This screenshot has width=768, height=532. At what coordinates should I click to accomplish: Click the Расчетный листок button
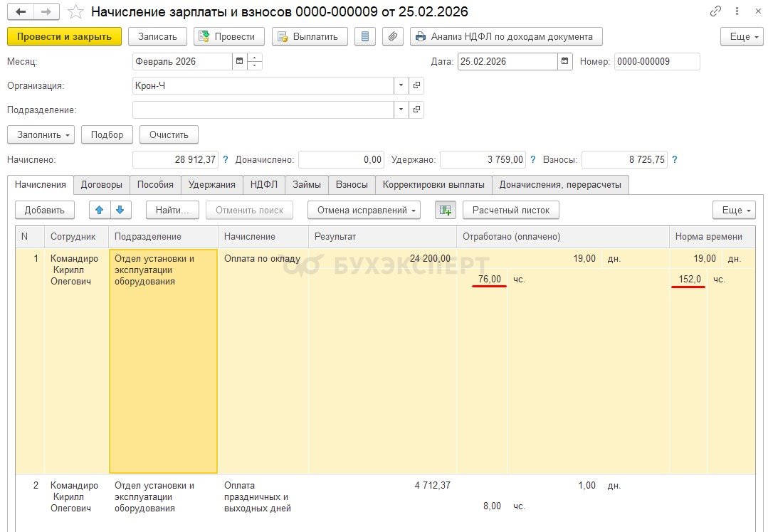(x=511, y=210)
